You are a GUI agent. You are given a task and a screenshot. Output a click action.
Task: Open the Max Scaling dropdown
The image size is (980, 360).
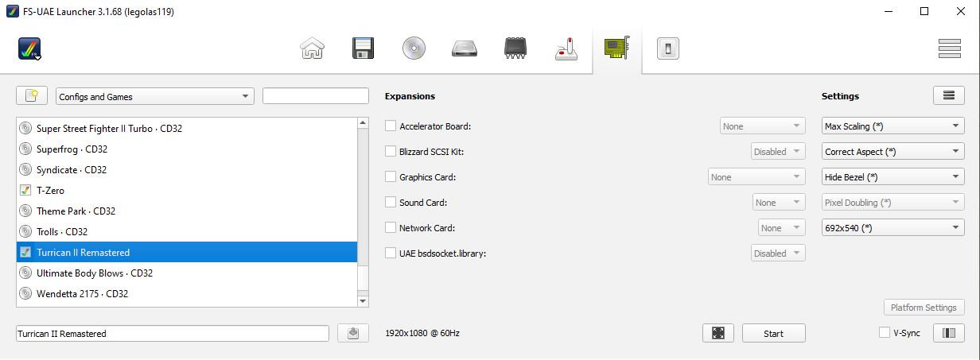pyautogui.click(x=892, y=126)
